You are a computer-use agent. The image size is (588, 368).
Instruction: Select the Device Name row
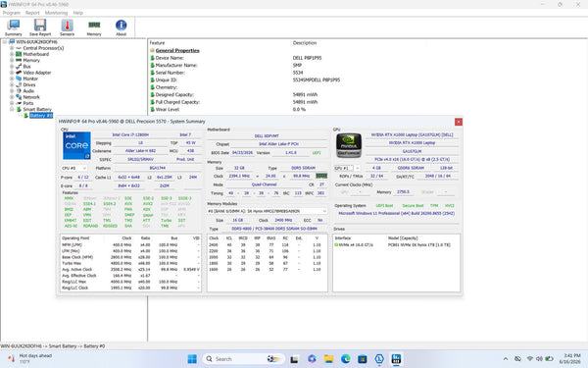170,58
